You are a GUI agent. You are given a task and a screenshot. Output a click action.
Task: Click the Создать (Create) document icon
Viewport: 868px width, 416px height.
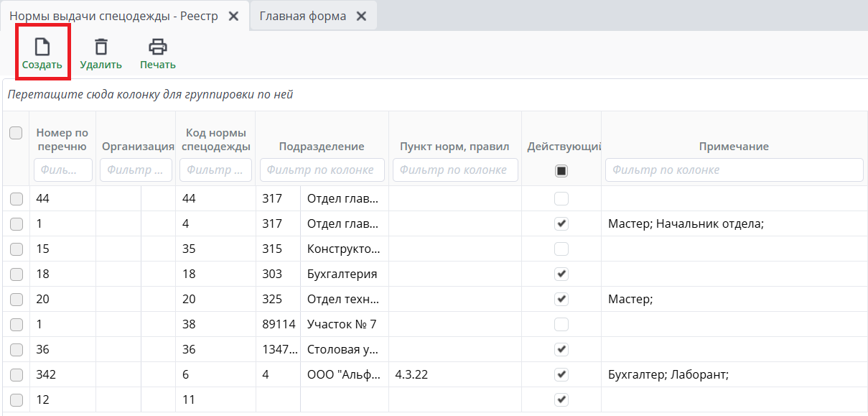[42, 47]
